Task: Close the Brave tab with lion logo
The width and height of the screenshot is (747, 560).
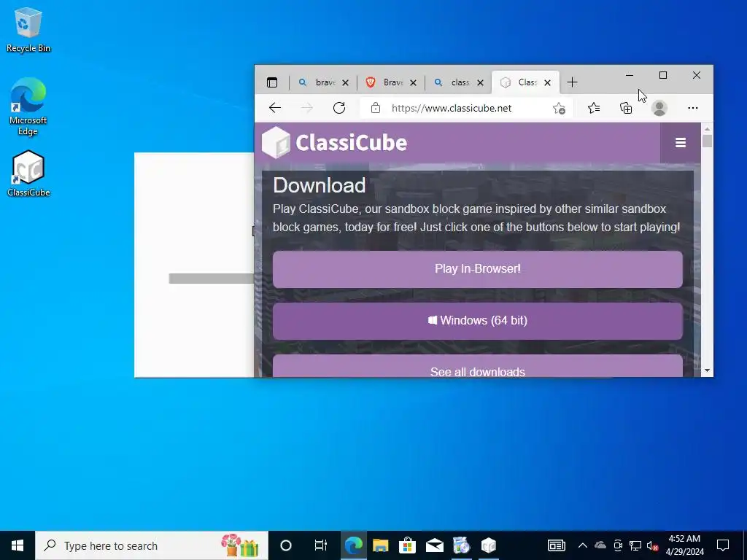Action: (413, 83)
